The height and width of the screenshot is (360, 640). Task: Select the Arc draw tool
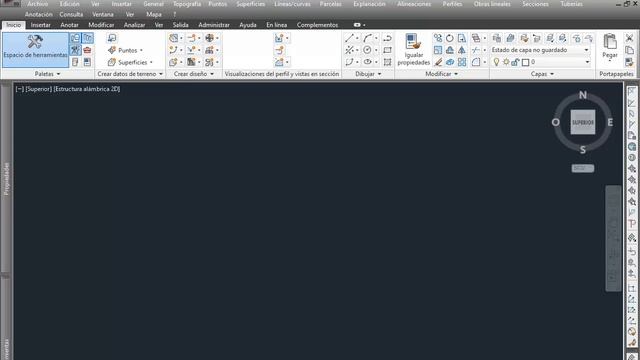click(x=367, y=38)
